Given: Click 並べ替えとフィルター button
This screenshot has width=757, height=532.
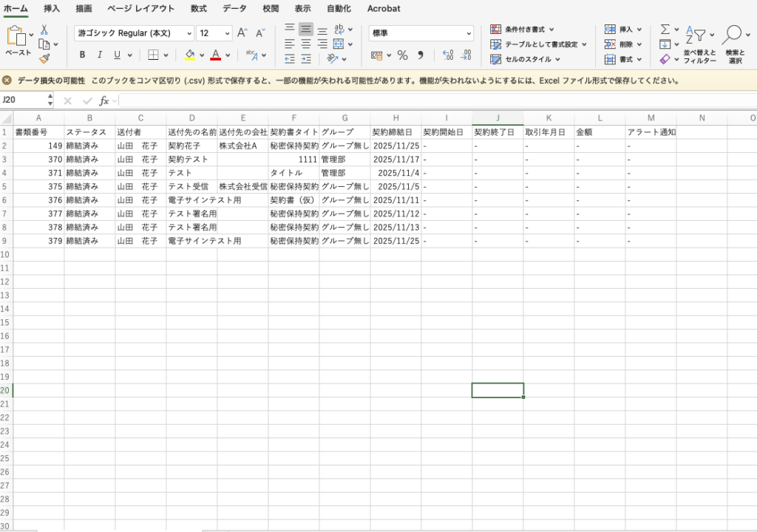Looking at the screenshot, I should pyautogui.click(x=699, y=43).
